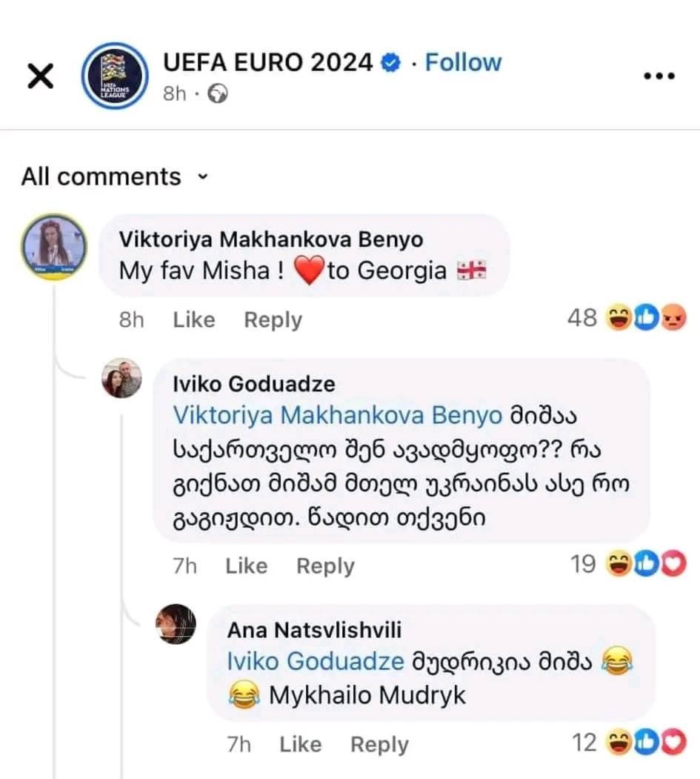Click the verified badge next to UEFA EURO 2024

[x=390, y=64]
